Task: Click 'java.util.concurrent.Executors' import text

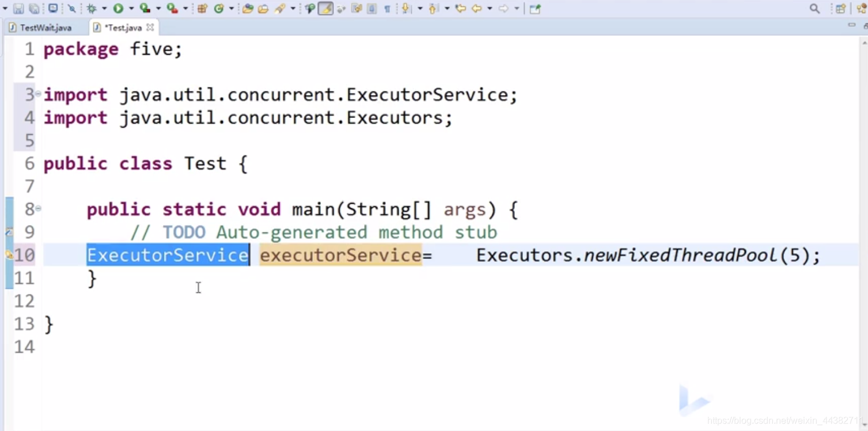Action: point(281,117)
